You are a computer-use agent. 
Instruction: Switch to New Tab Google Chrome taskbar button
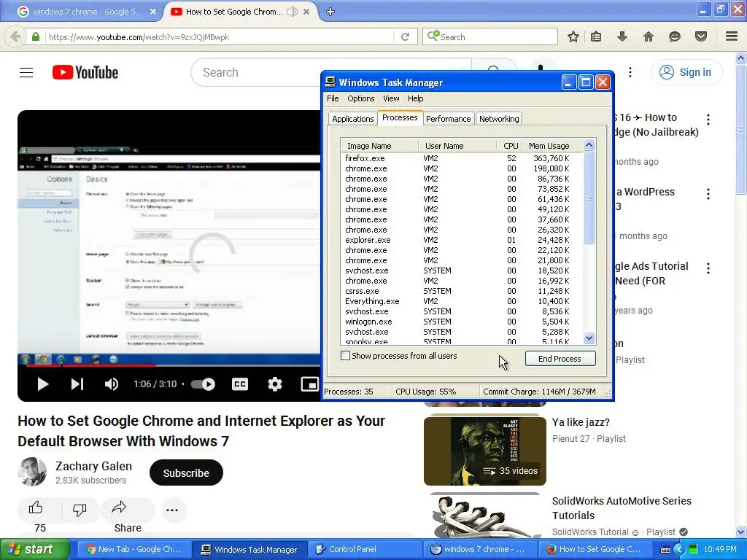pyautogui.click(x=134, y=550)
